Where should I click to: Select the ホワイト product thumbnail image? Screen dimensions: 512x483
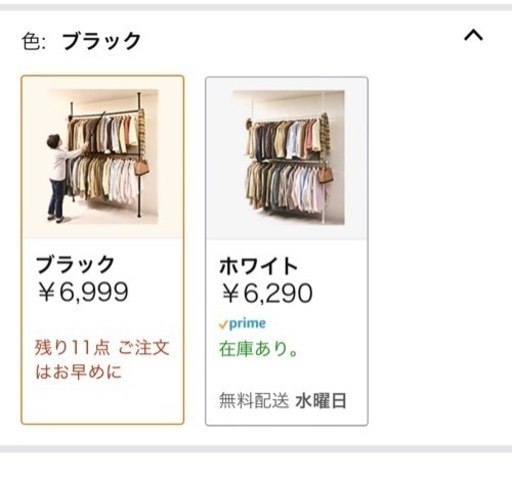[x=289, y=157]
